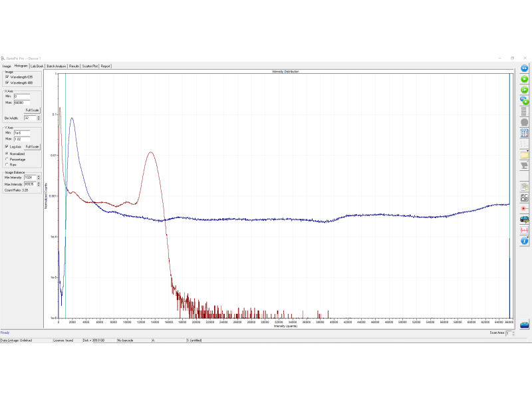Click the blue info help icon
Screen dimensions: 532x399
point(524,241)
